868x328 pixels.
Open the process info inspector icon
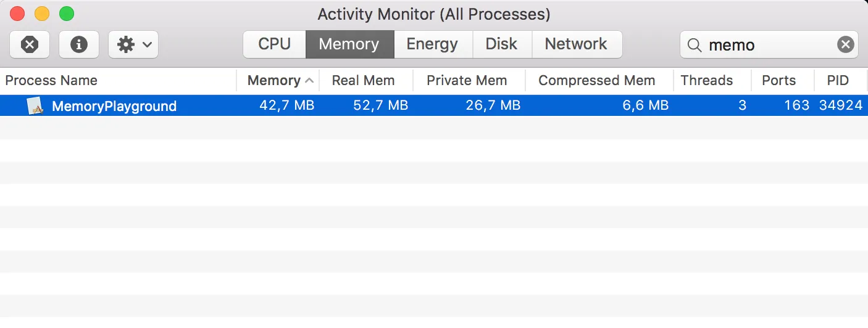(x=79, y=44)
